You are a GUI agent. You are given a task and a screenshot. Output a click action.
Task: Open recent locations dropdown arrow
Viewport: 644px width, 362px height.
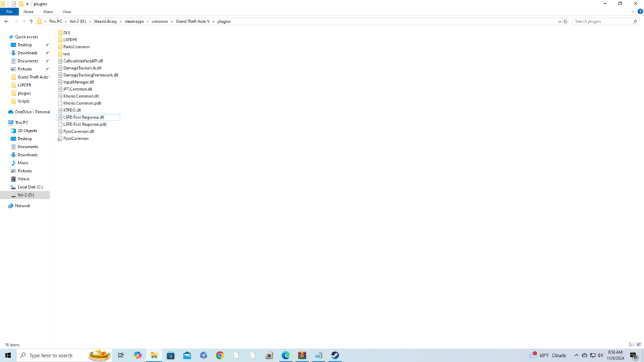point(24,21)
